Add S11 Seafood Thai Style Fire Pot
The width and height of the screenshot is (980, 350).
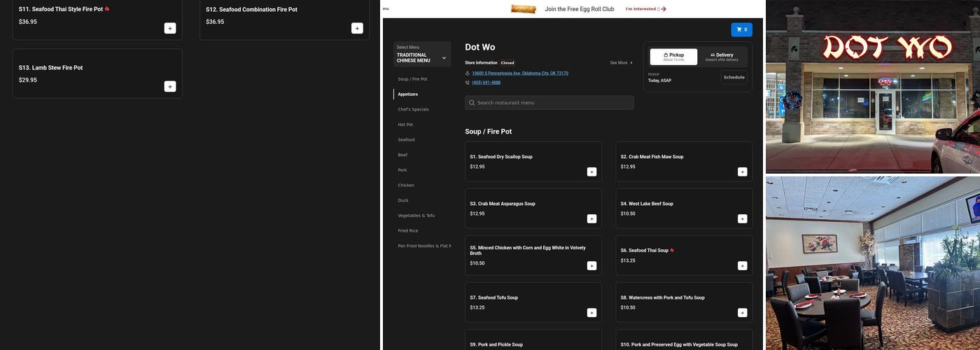pyautogui.click(x=170, y=28)
